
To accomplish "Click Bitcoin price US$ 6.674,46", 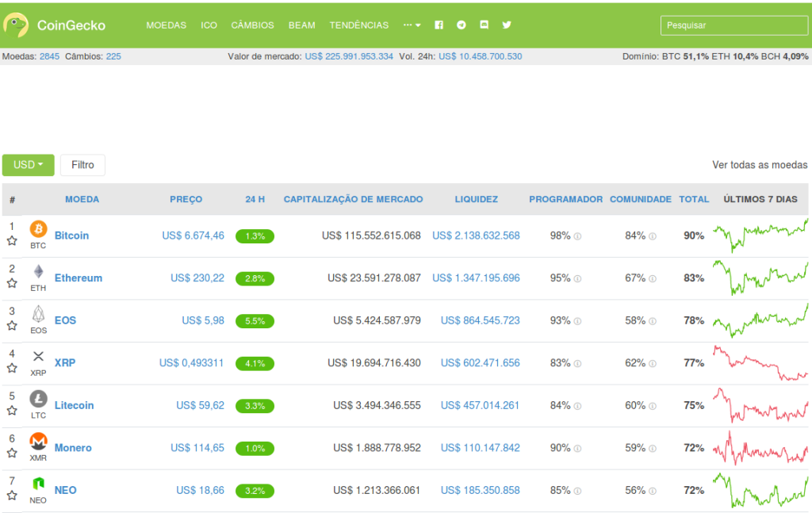I will point(193,235).
